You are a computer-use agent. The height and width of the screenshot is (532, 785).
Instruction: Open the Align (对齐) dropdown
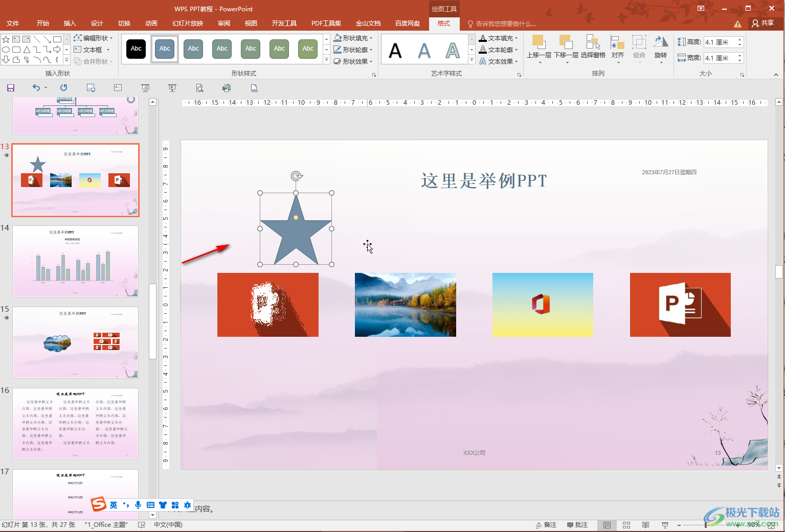(x=618, y=49)
